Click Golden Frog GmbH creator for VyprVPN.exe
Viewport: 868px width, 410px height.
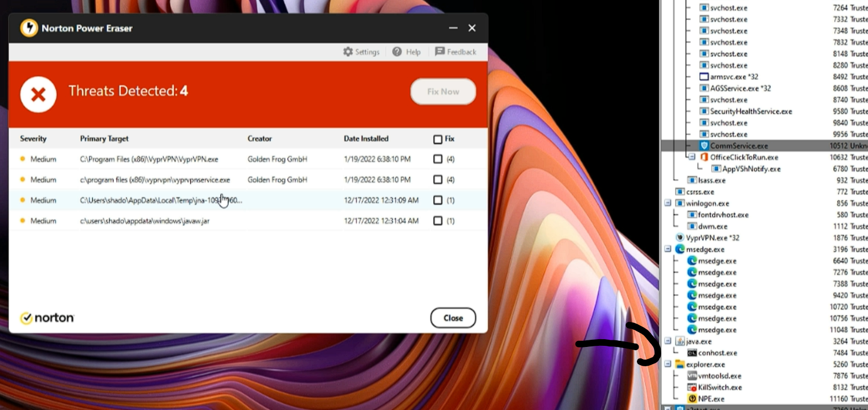[x=278, y=159]
